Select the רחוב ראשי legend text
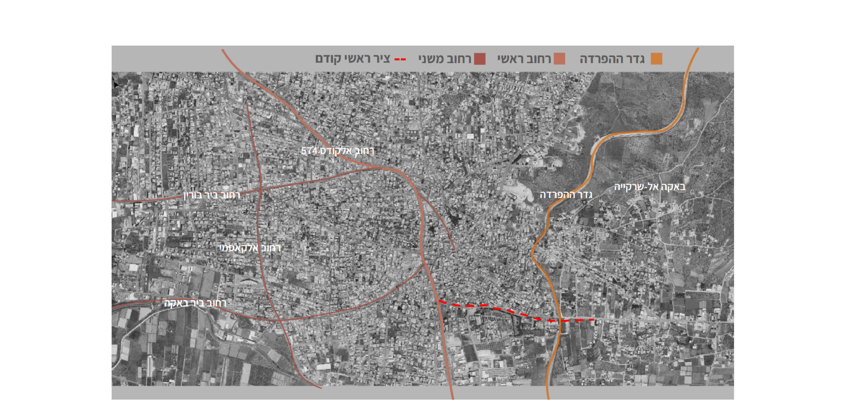Screen dimensions: 868x405 (524, 59)
